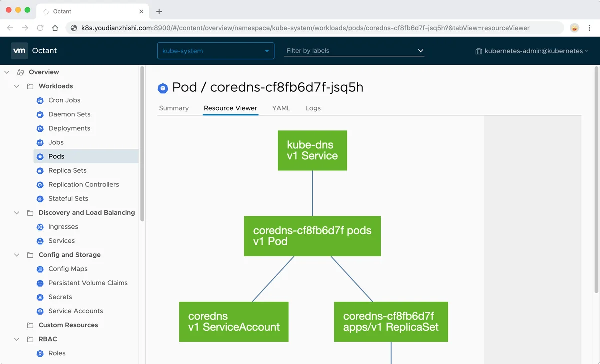Click the Service Accounts sidebar icon

click(40, 311)
